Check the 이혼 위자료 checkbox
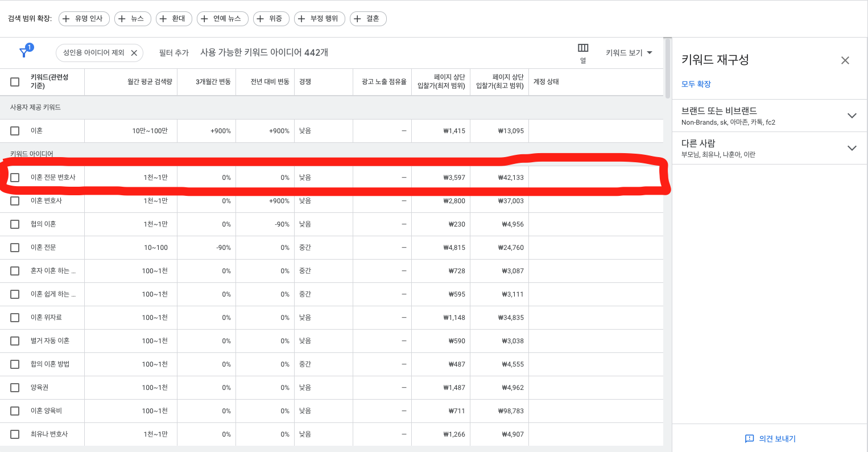This screenshot has height=452, width=868. coord(15,318)
